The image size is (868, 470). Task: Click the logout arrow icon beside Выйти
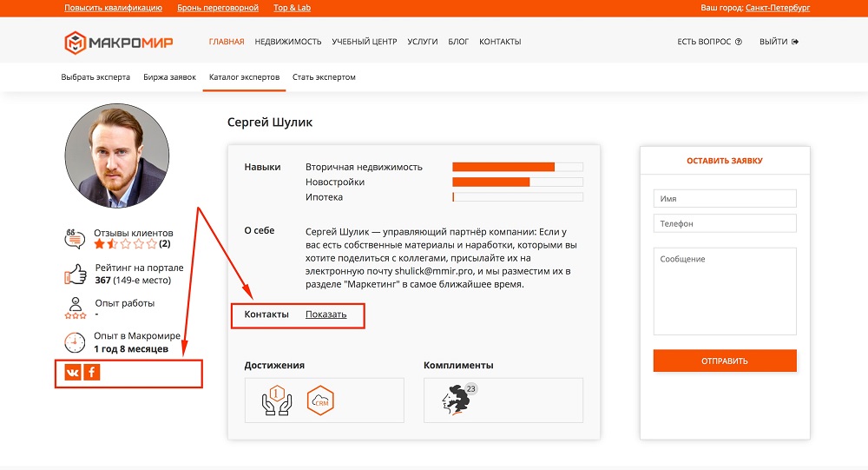coord(795,42)
